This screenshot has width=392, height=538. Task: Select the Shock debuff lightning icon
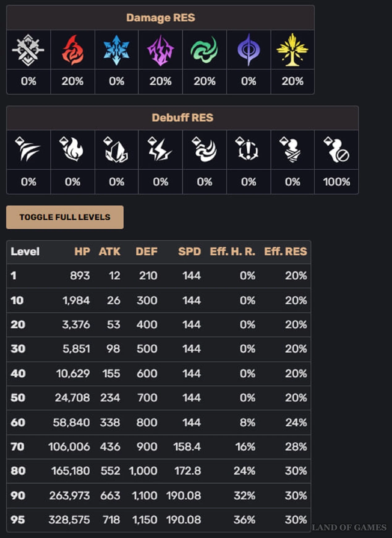160,149
